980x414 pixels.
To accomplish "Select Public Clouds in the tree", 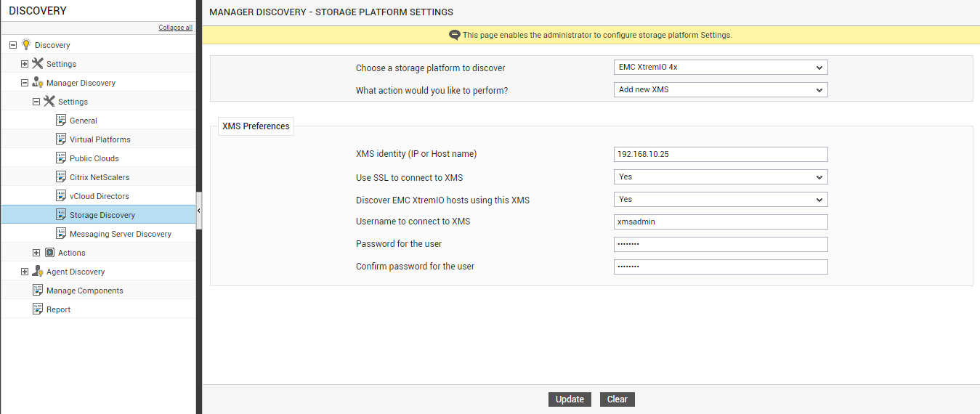I will pos(94,158).
